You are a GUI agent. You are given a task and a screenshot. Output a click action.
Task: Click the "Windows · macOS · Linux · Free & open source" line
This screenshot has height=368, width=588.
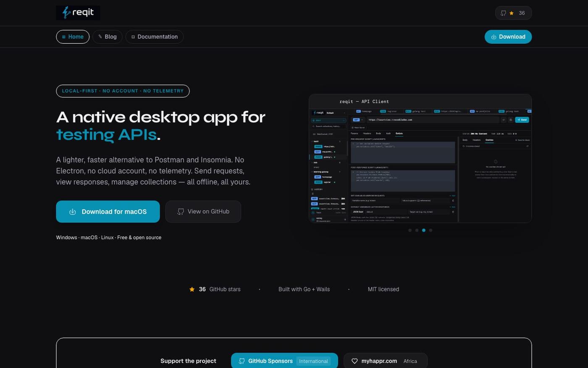tap(109, 238)
